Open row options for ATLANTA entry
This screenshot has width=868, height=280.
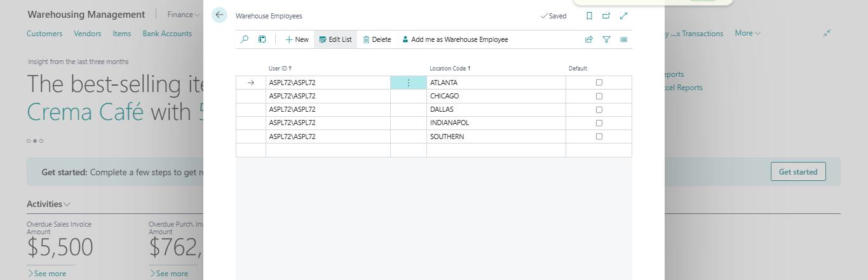(x=409, y=83)
